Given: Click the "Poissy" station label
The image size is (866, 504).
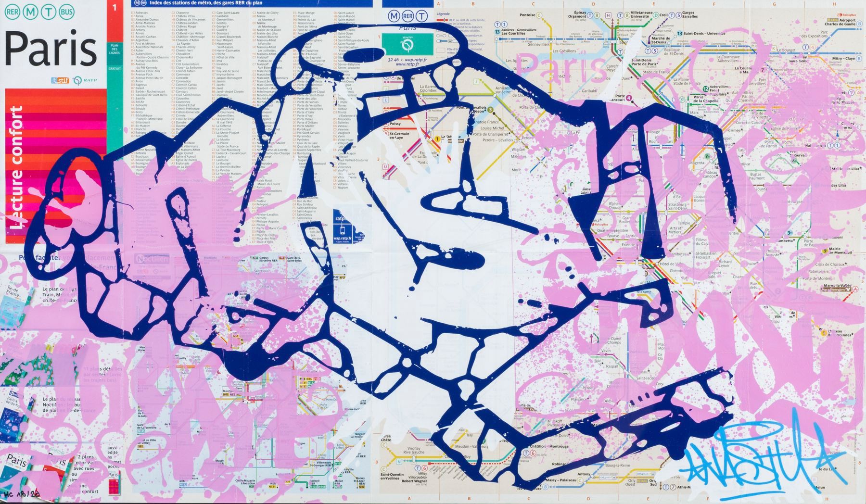Looking at the screenshot, I should tap(395, 124).
